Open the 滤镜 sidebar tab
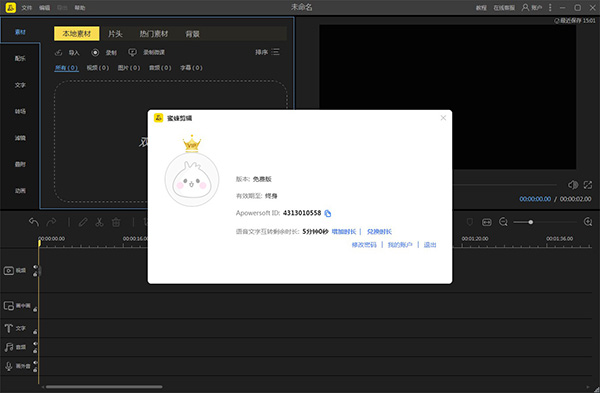The width and height of the screenshot is (600, 393). coord(20,138)
